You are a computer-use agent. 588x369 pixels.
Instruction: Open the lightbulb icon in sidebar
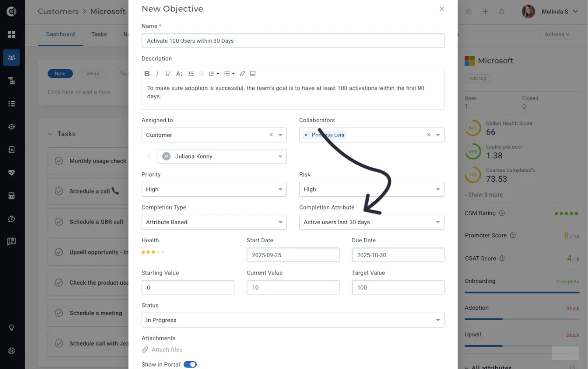click(12, 328)
